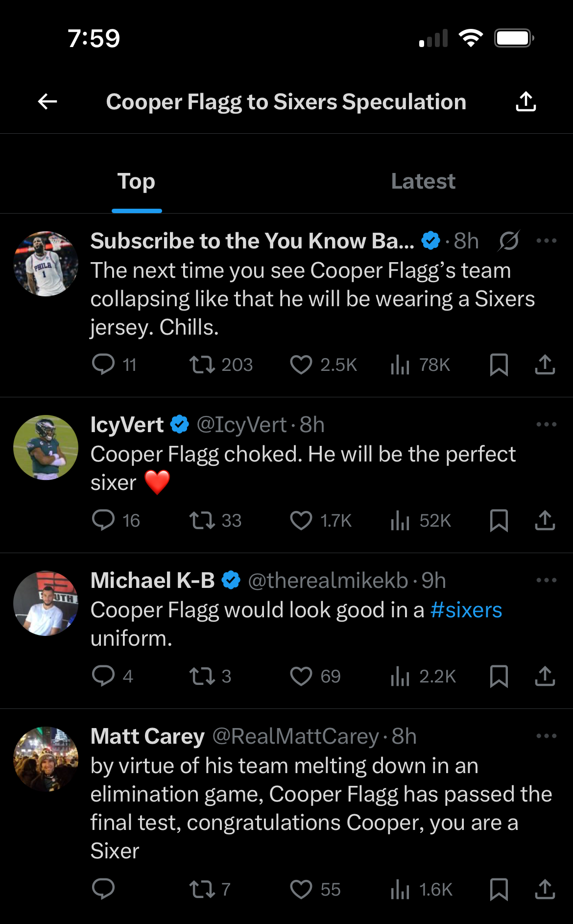Reply to IcyVert's post
The height and width of the screenshot is (924, 573).
103,520
